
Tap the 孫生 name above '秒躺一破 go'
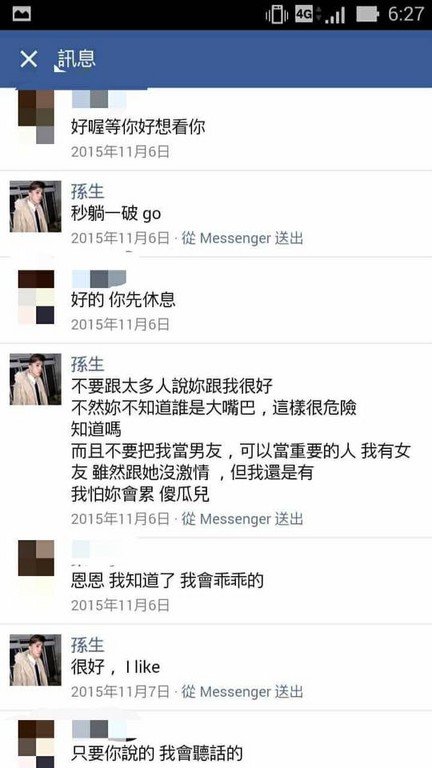[88, 192]
